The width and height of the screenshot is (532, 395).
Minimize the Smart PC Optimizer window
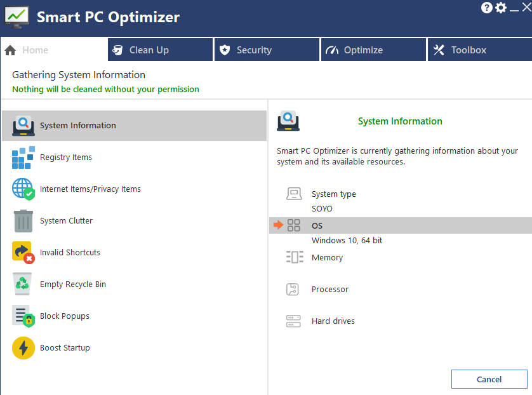tap(514, 10)
